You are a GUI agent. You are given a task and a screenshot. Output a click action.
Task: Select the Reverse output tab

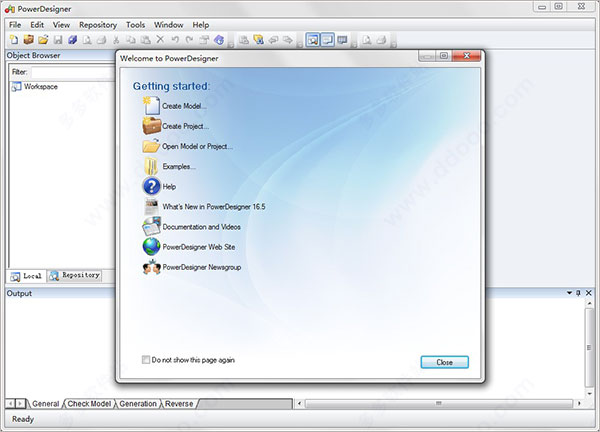click(x=179, y=404)
